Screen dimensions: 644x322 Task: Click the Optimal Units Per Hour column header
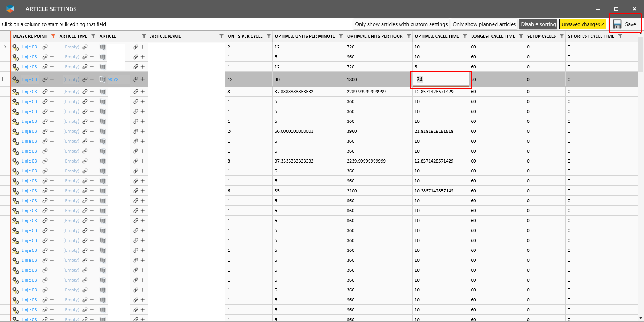tap(375, 36)
